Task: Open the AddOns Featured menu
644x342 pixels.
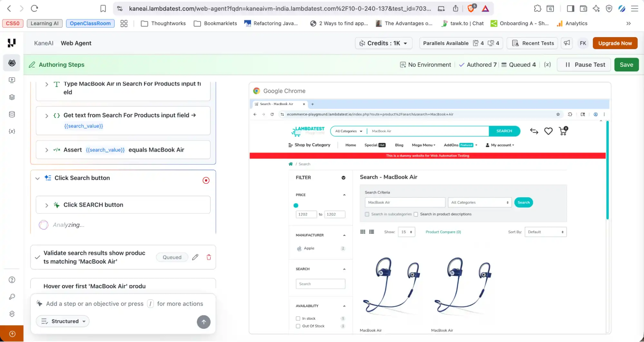Action: [460, 145]
